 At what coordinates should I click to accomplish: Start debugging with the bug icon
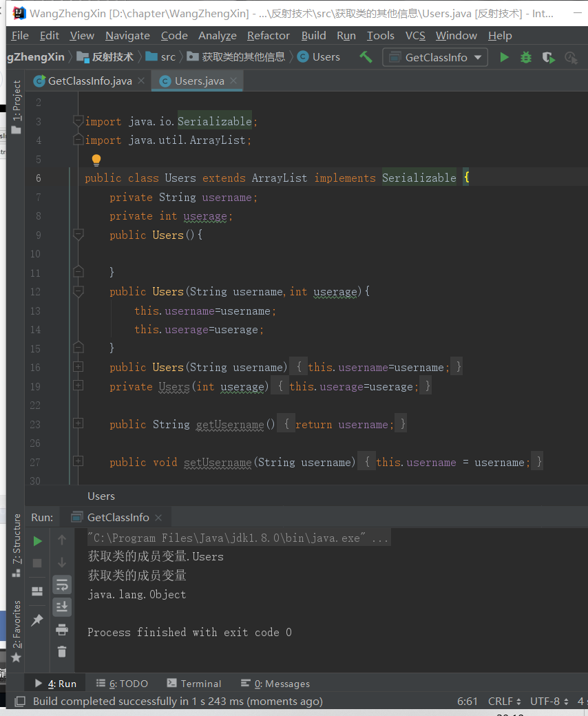click(526, 57)
